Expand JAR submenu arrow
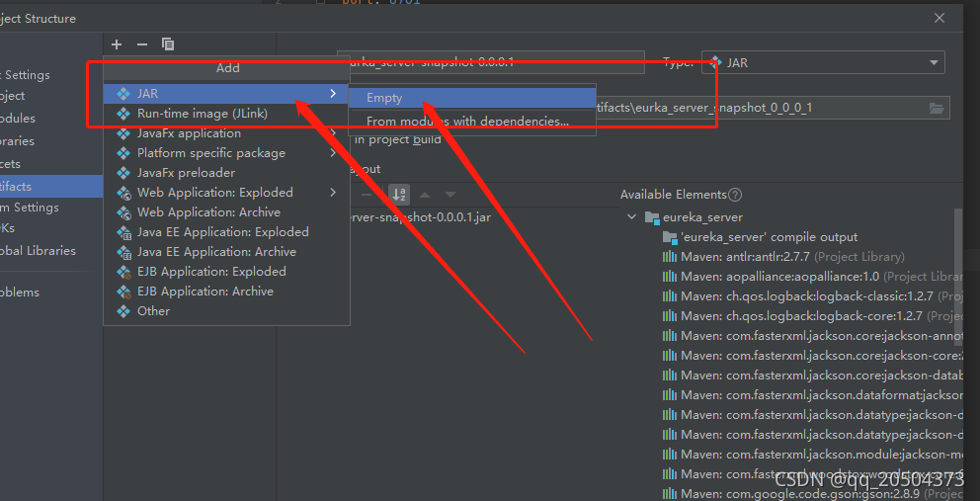Image resolution: width=980 pixels, height=501 pixels. 333,94
